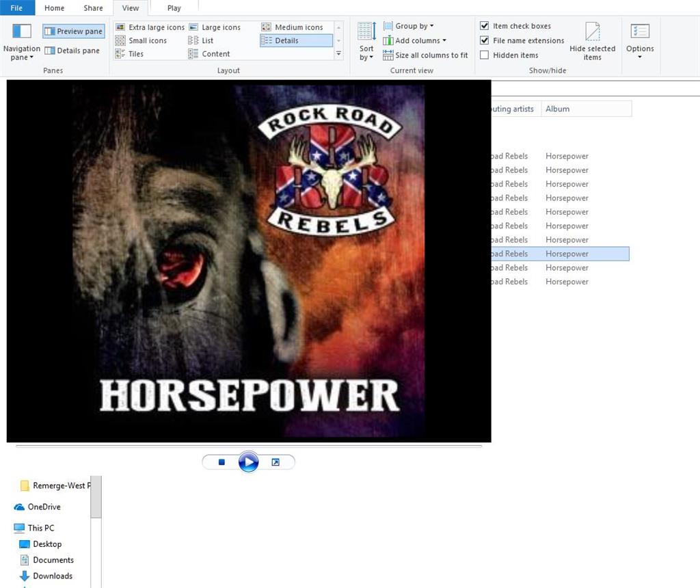Image resolution: width=700 pixels, height=588 pixels.
Task: Toggle the Preview pane button
Action: tap(74, 31)
